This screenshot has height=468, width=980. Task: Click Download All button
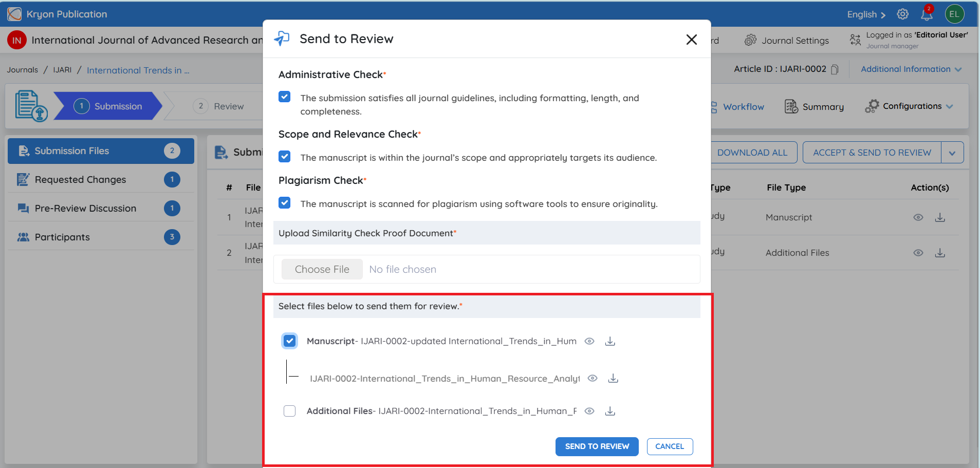tap(752, 153)
